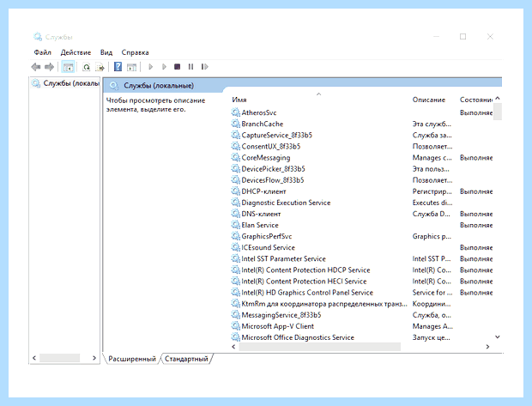
Task: Click the services list scroll up arrow
Action: [x=498, y=99]
